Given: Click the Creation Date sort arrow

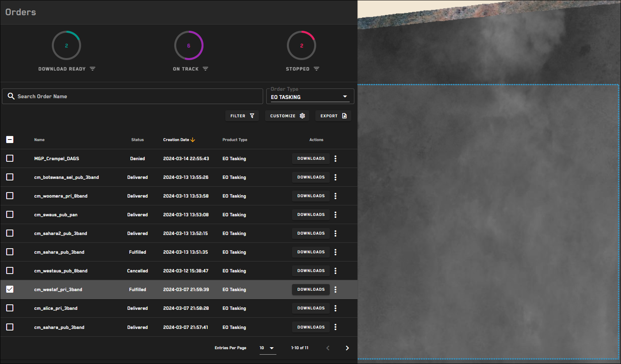Looking at the screenshot, I should point(193,140).
